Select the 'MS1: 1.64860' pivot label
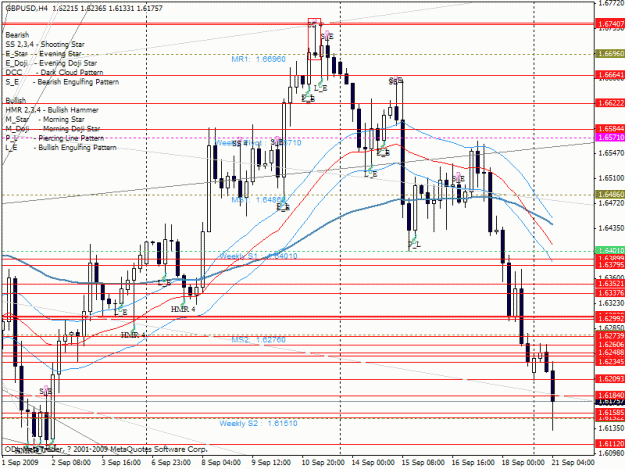Image resolution: width=625 pixels, height=469 pixels. [259, 200]
